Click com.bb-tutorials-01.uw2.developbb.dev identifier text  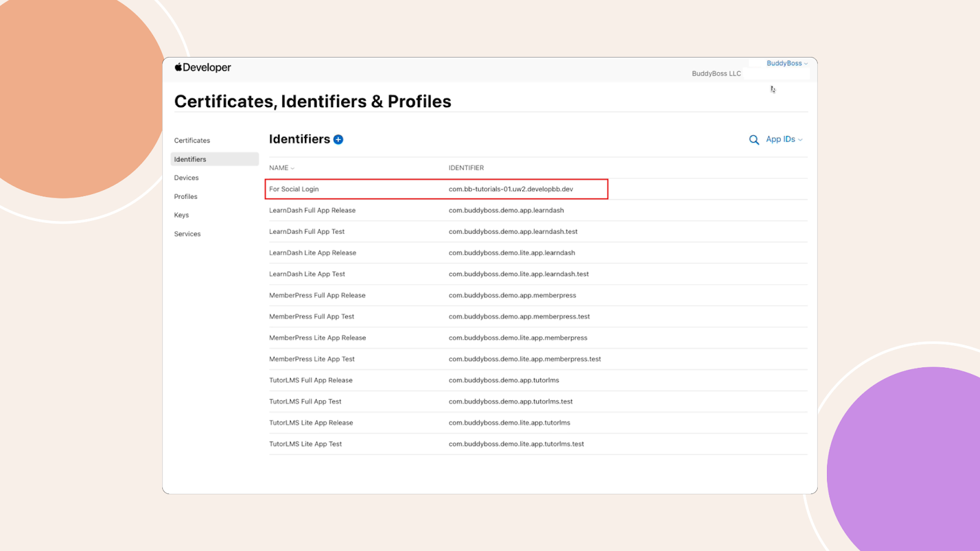point(511,189)
